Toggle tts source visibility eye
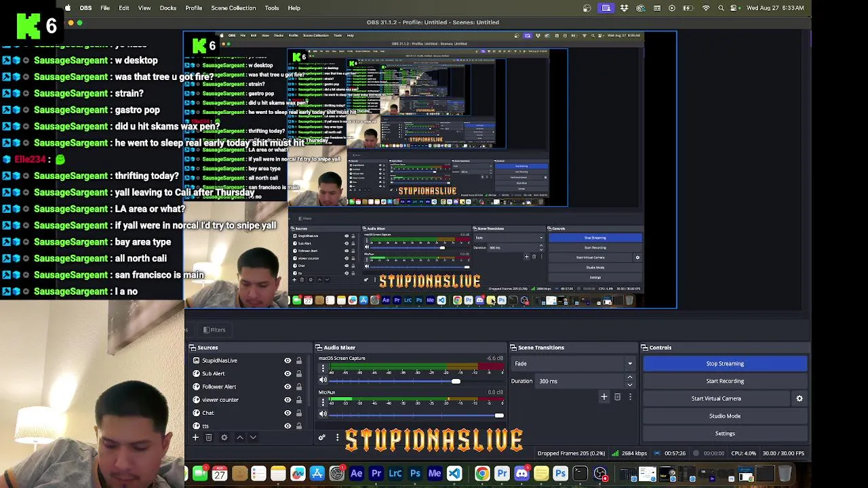 point(288,426)
